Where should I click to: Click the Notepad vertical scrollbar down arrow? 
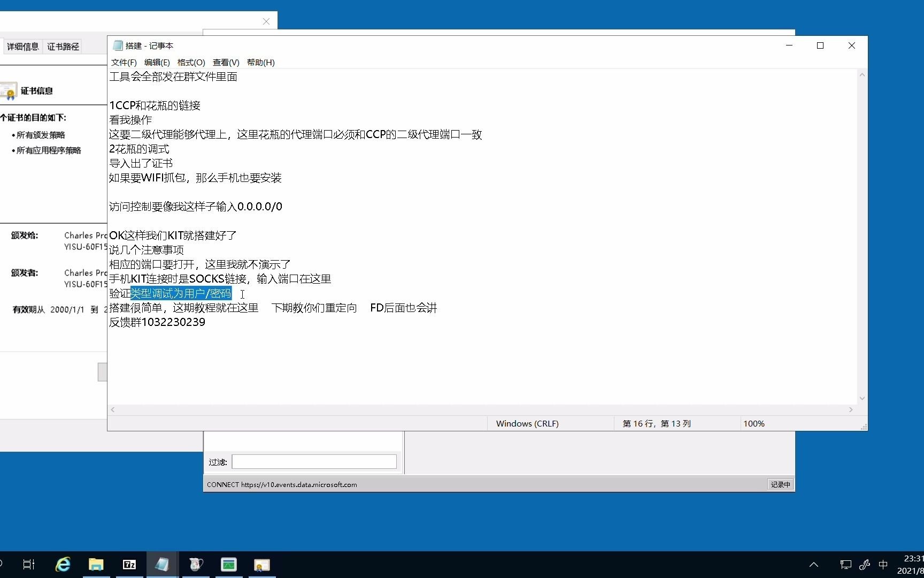click(x=862, y=398)
